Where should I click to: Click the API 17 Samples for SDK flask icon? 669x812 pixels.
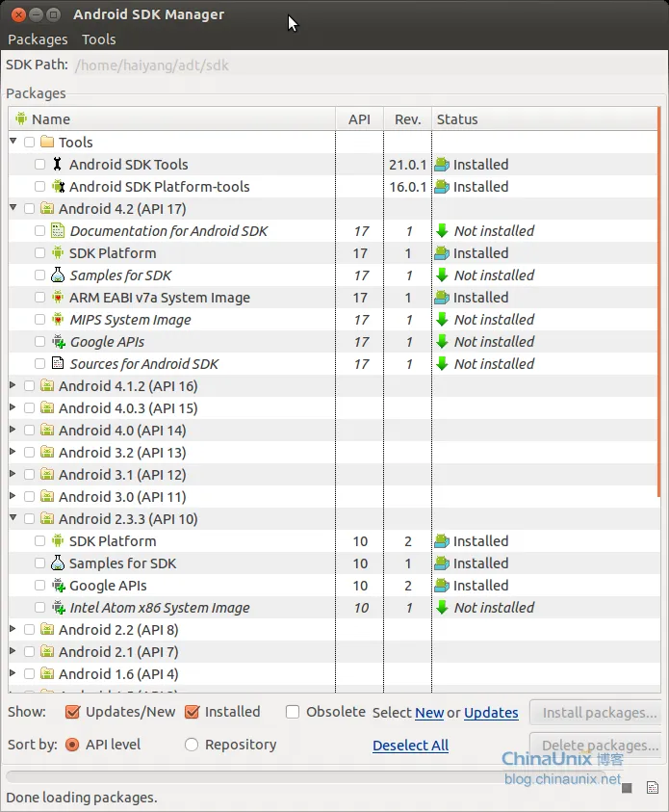click(58, 275)
